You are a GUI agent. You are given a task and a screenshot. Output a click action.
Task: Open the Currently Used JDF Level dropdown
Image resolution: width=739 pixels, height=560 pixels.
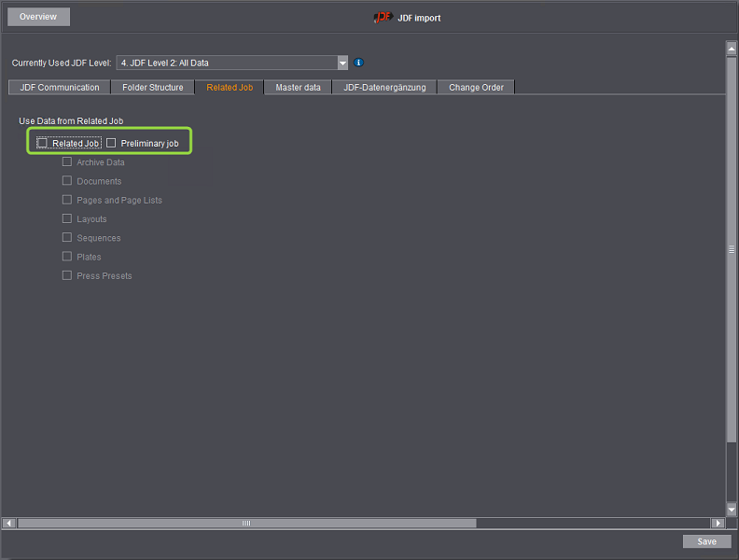[x=342, y=63]
